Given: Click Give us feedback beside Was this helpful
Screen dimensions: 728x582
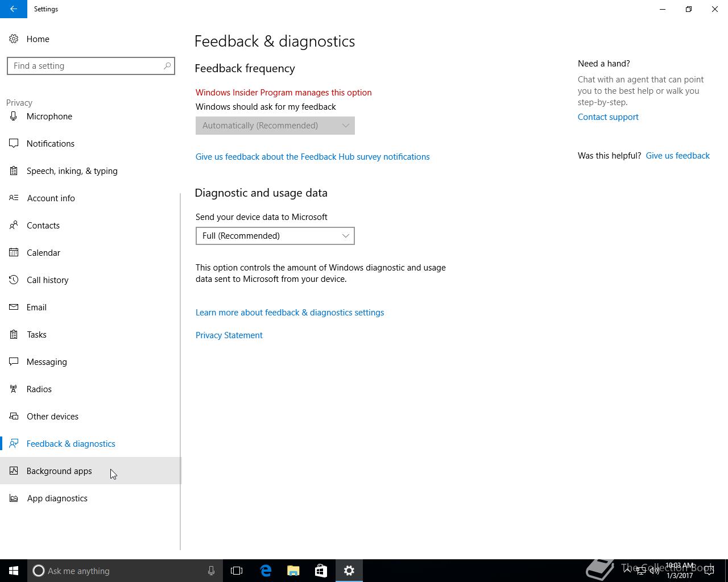Looking at the screenshot, I should point(678,156).
